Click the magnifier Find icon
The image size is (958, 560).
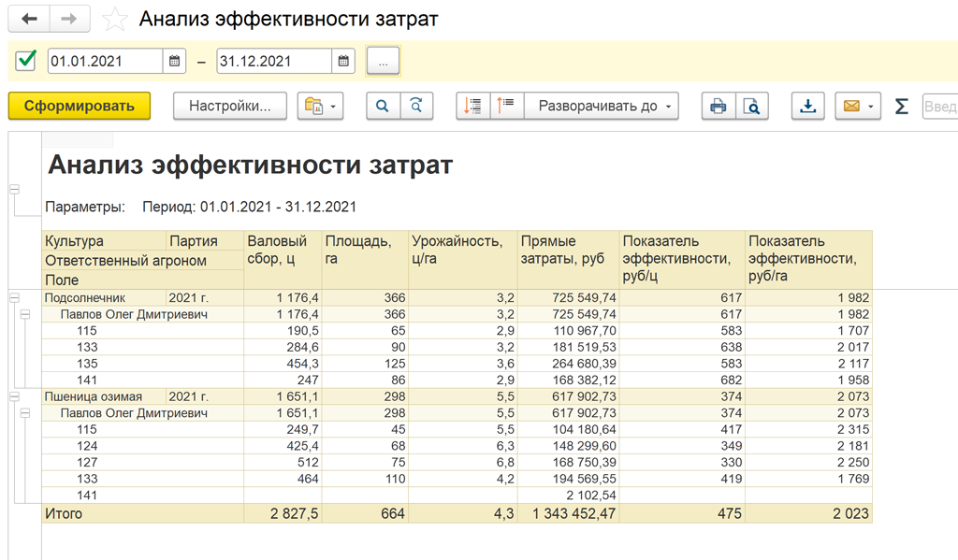[382, 107]
